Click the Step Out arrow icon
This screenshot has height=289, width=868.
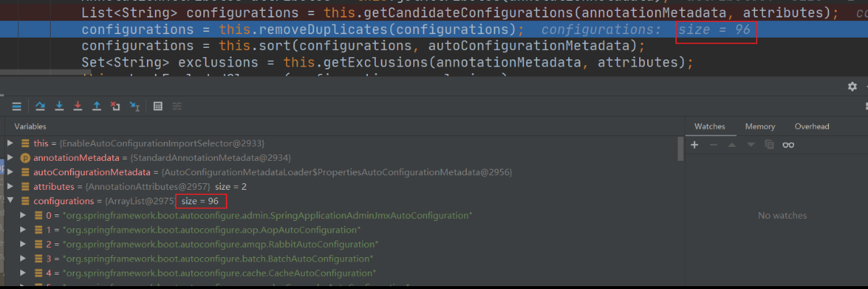97,106
